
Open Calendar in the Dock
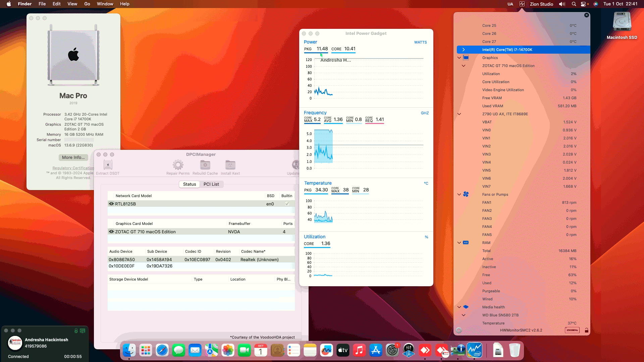click(261, 351)
